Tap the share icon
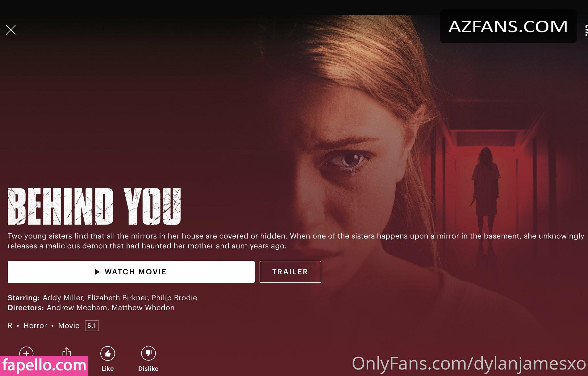 67,352
